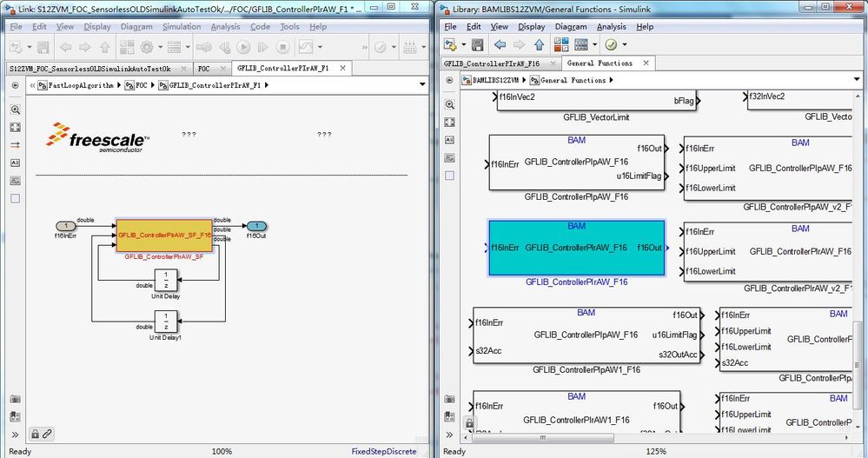Viewport: 868px width, 458px height.
Task: Open Code menu in Link window
Action: pos(260,27)
